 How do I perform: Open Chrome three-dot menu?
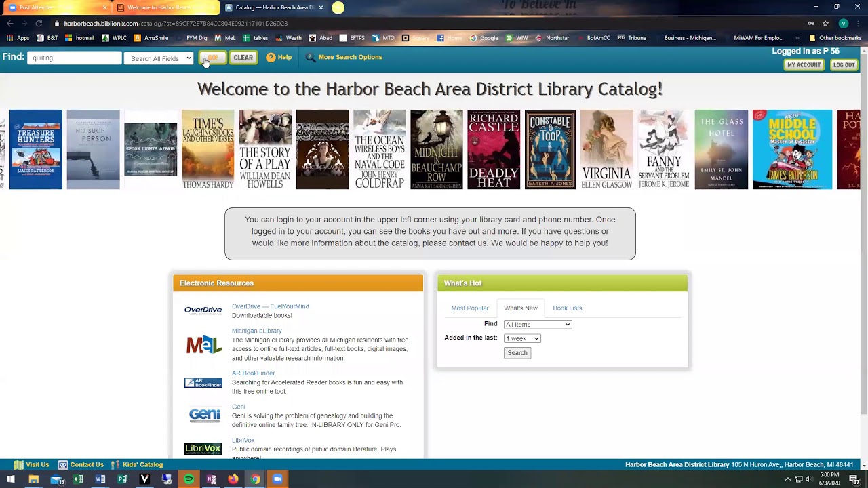click(859, 23)
